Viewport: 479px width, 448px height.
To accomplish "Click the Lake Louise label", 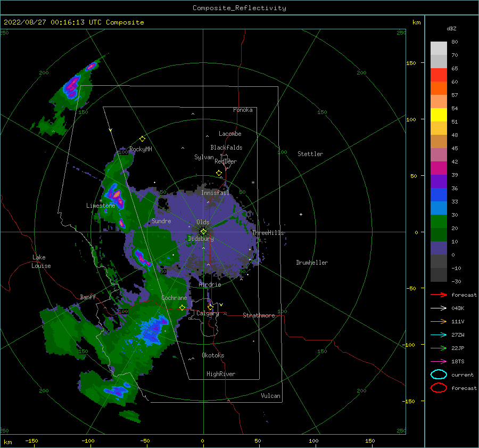I will coord(41,262).
